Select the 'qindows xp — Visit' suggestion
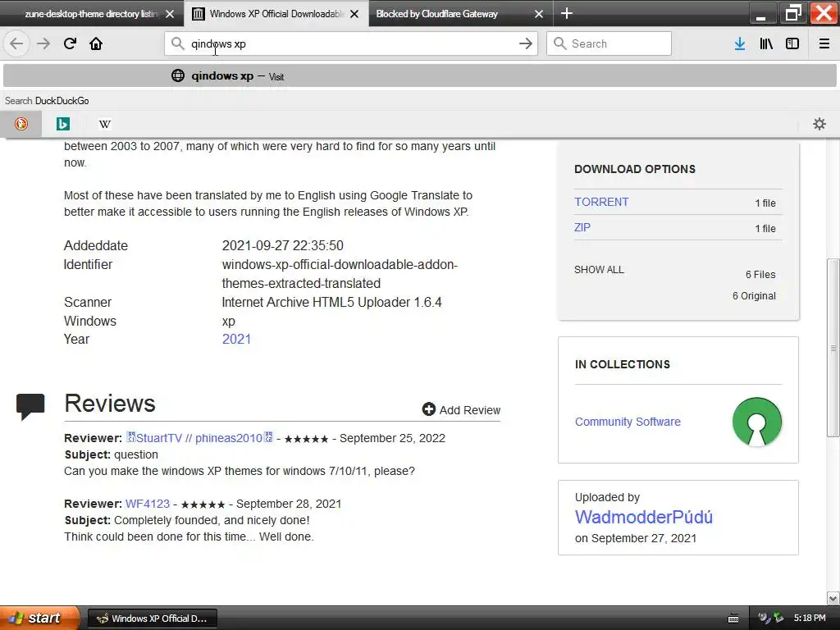The image size is (840, 630). click(420, 76)
